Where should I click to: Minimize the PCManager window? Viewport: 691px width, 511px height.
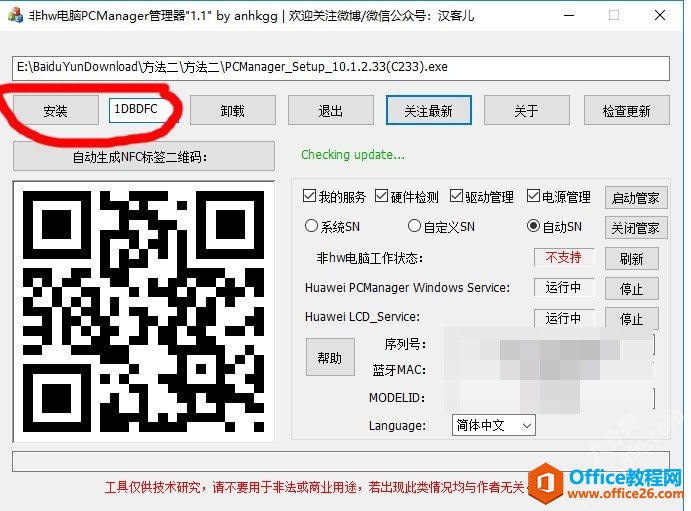(x=569, y=15)
